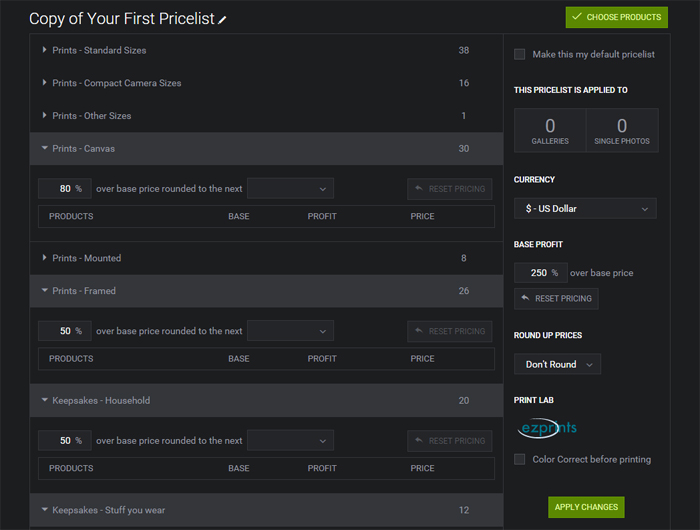Click the pencil icon to rename pricelist
The height and width of the screenshot is (530, 700).
click(x=222, y=20)
